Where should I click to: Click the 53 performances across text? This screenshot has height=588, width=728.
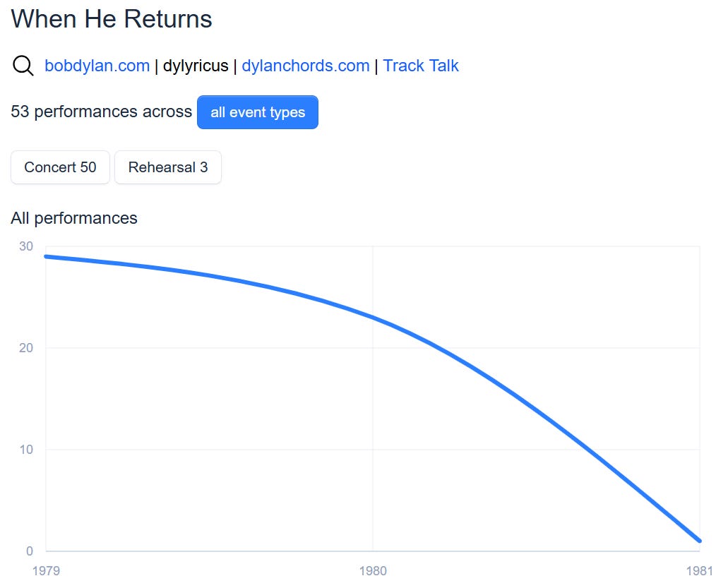[x=101, y=112]
